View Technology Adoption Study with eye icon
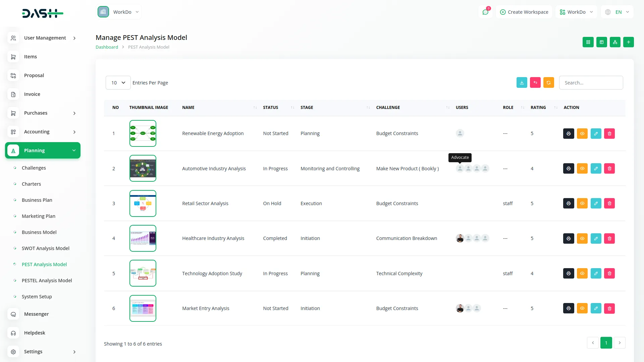The height and width of the screenshot is (362, 644). [x=582, y=274]
